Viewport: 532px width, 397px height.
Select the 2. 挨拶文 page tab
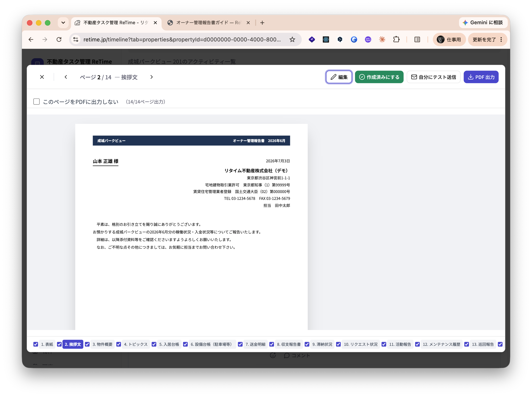tap(73, 344)
